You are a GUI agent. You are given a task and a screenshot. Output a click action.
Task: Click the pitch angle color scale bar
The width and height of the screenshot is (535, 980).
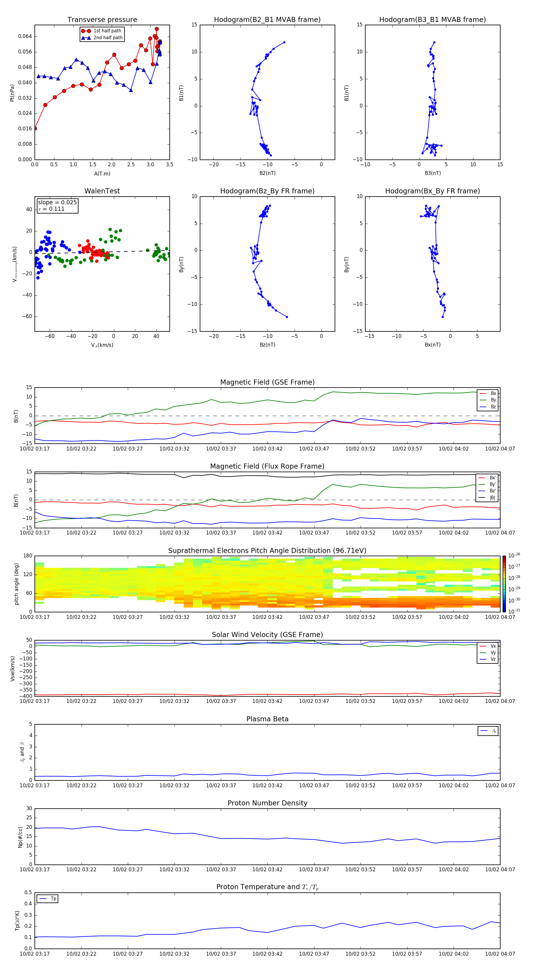(x=504, y=584)
